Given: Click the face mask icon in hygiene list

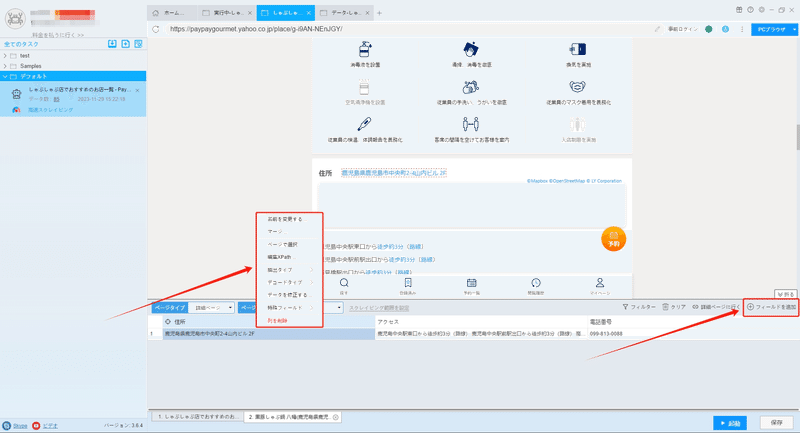Looking at the screenshot, I should click(x=577, y=87).
